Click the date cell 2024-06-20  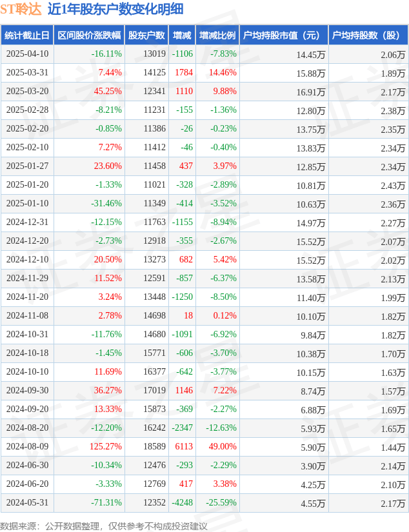coord(28,483)
